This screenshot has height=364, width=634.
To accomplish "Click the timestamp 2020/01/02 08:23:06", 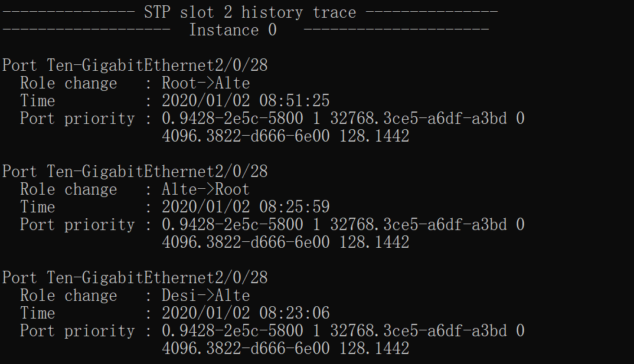I will (x=246, y=313).
